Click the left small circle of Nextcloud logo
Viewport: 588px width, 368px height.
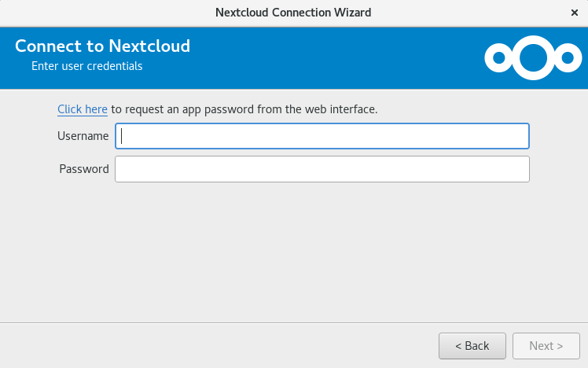click(499, 57)
